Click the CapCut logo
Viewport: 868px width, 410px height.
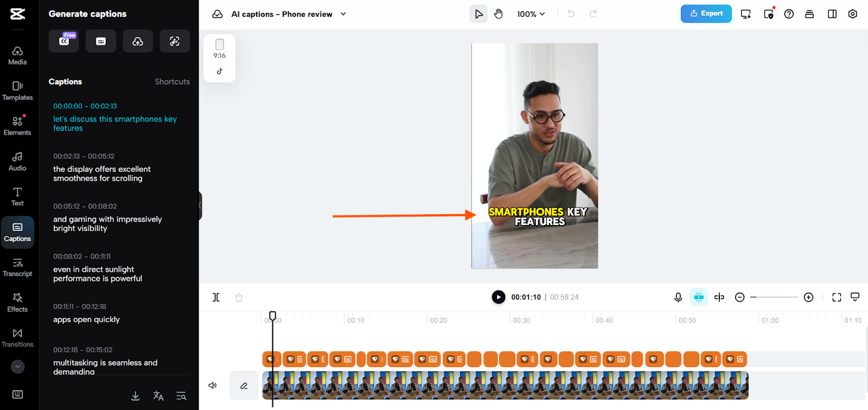tap(17, 14)
